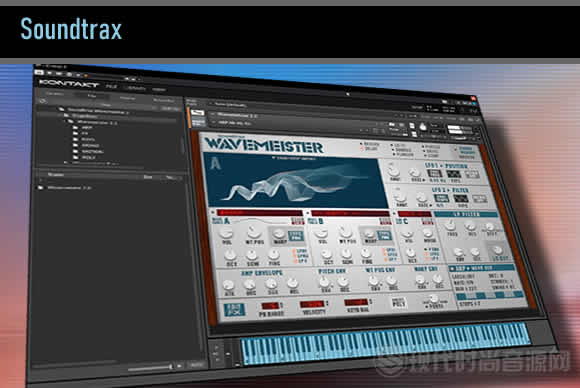580x388 pixels.
Task: Click oscillator A WARP knob
Action: (x=280, y=234)
